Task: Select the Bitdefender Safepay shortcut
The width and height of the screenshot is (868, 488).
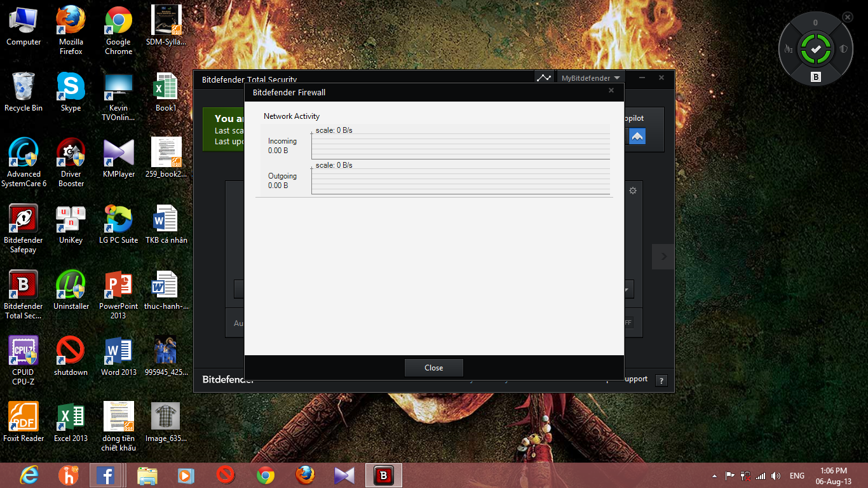Action: pyautogui.click(x=24, y=229)
